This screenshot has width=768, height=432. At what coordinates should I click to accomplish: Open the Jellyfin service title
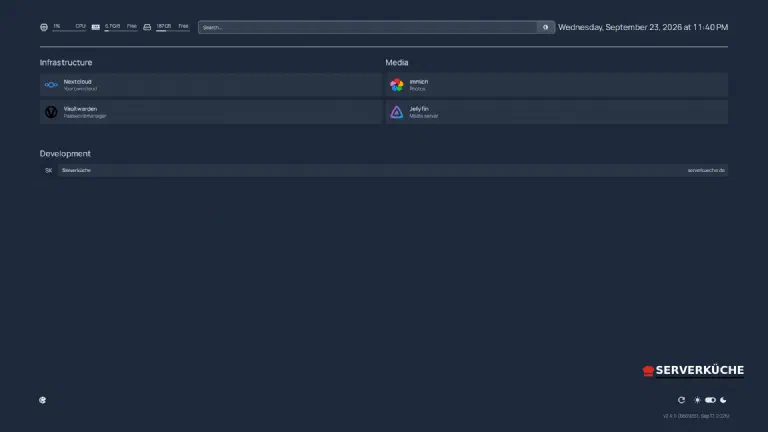click(x=419, y=109)
